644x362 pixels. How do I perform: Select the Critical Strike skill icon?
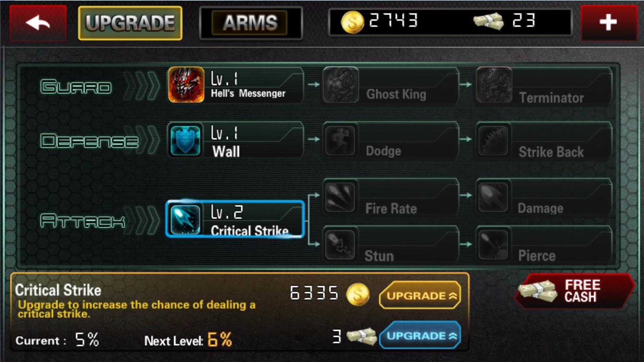click(185, 219)
